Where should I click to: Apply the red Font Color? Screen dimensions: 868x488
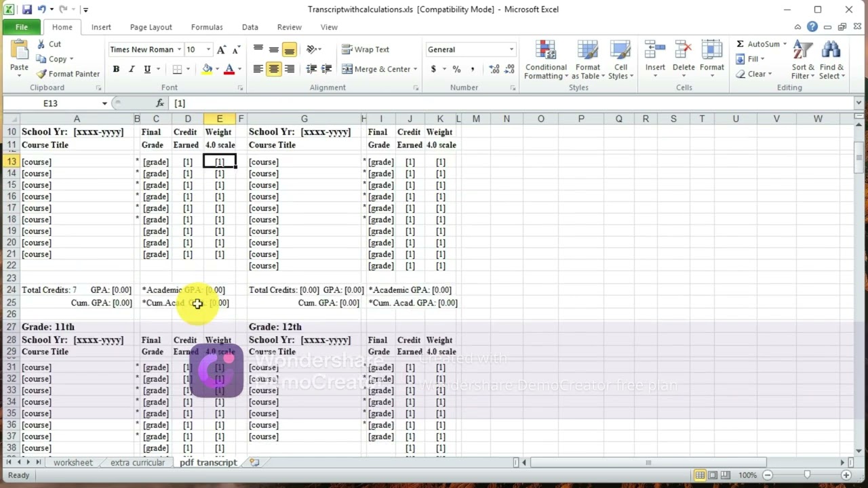[229, 69]
